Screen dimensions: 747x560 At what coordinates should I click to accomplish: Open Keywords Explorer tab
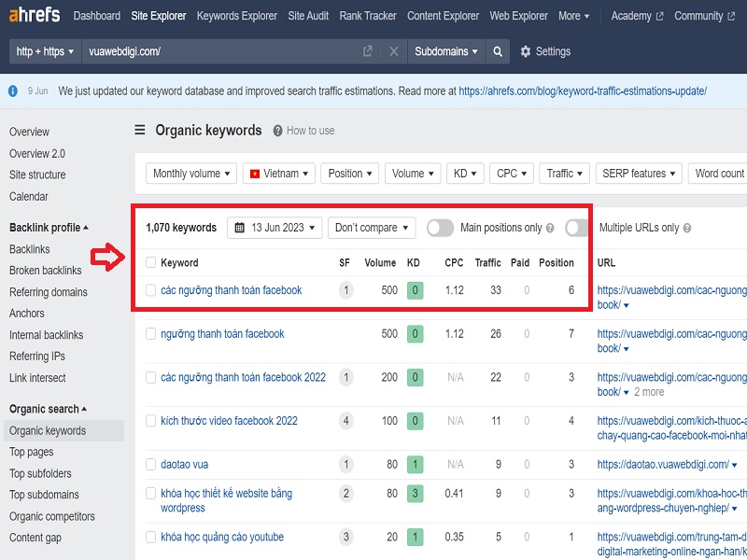coord(237,16)
